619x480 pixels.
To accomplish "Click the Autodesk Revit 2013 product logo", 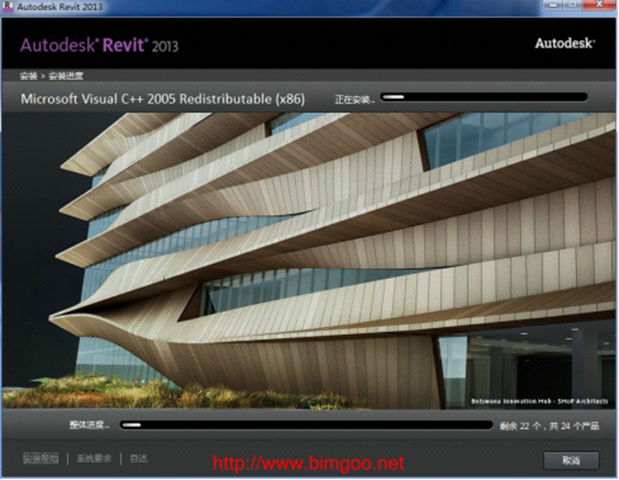I will coord(99,45).
